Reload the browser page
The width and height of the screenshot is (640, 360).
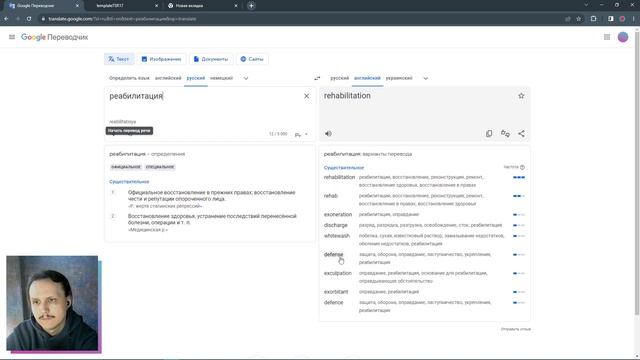[29, 19]
